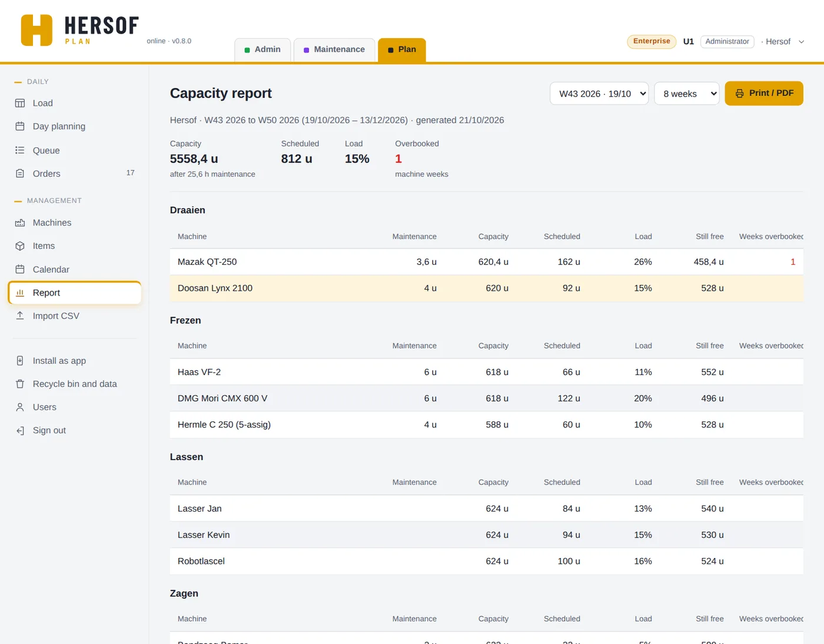Open the Hersof account menu chevron
Screen dimensions: 824x644
point(801,42)
